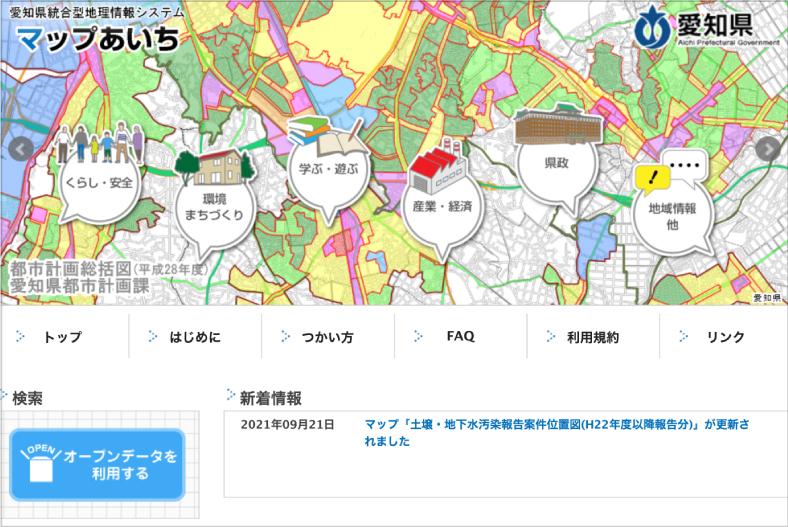Click the 新着情報 section heading
The image size is (788, 527).
click(x=270, y=398)
